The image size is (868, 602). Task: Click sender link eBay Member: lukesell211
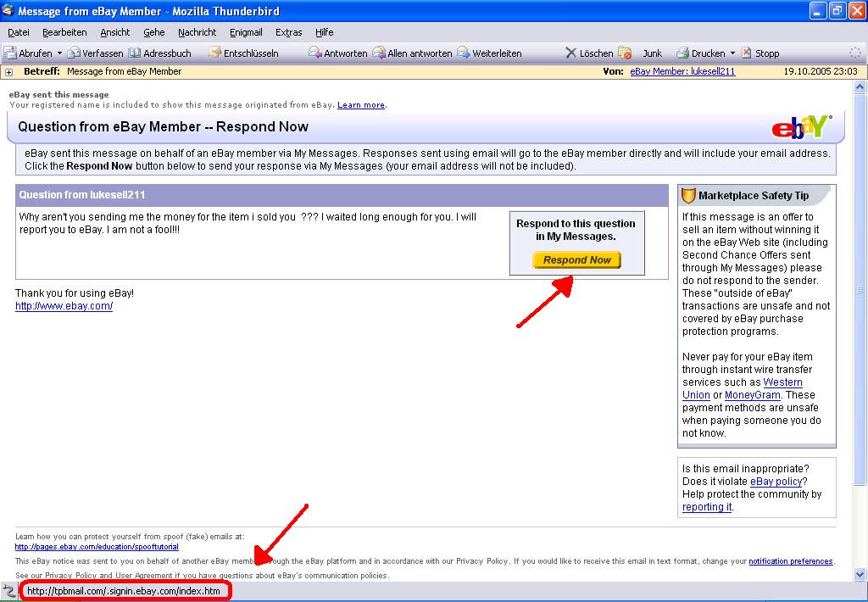point(682,71)
